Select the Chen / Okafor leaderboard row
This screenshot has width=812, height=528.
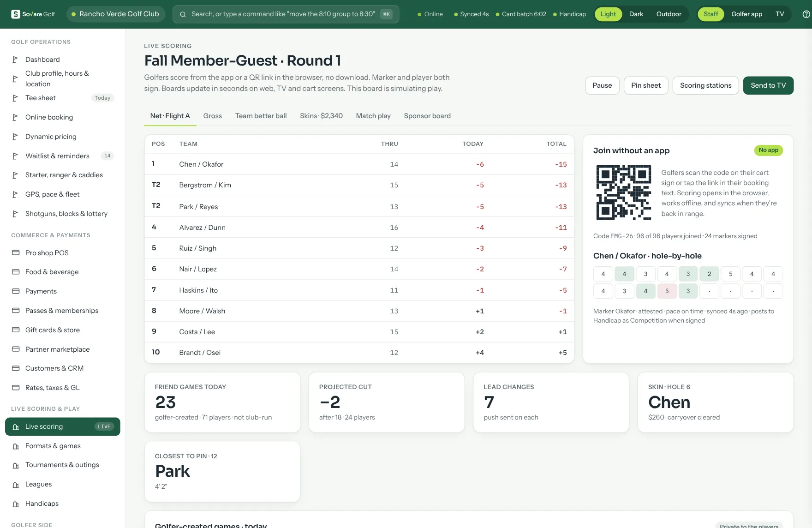(x=359, y=164)
